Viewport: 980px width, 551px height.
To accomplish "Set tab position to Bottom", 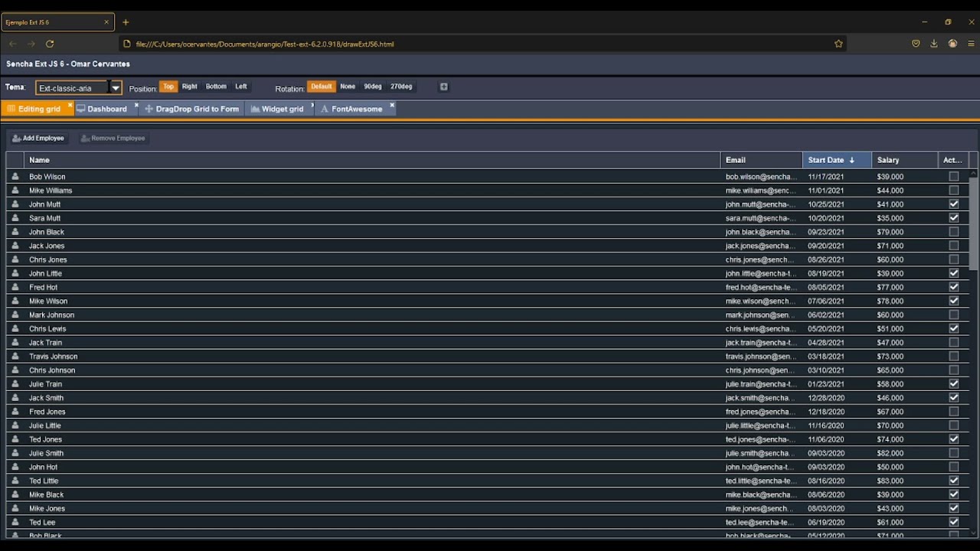I will 216,86.
